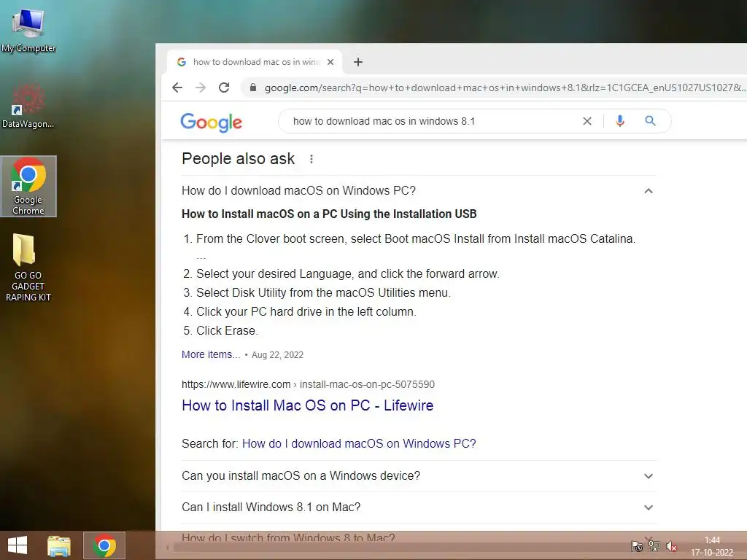Click the Windows Start button
The width and height of the screenshot is (747, 560).
[18, 545]
